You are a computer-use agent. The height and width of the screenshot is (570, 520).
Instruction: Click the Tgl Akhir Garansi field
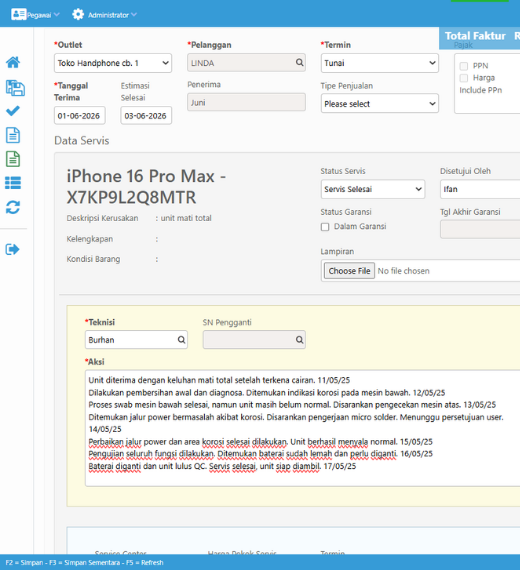coord(480,229)
